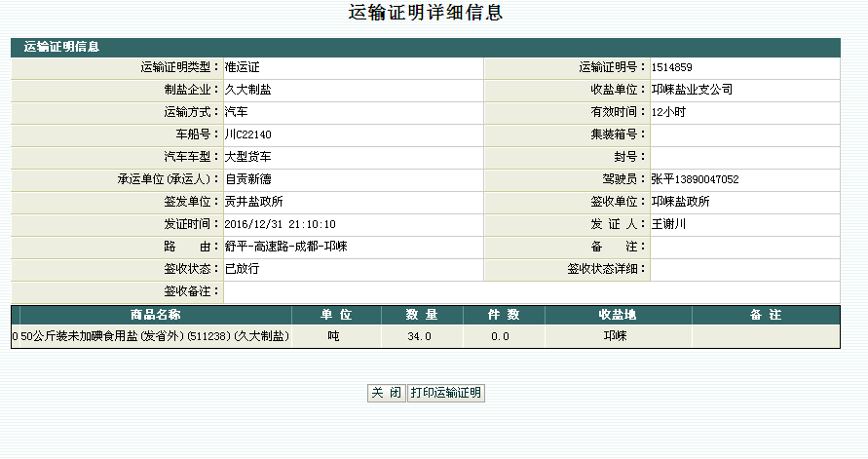
Task: Click the receiving unit value 邛崃盐业支公司
Action: [x=692, y=90]
